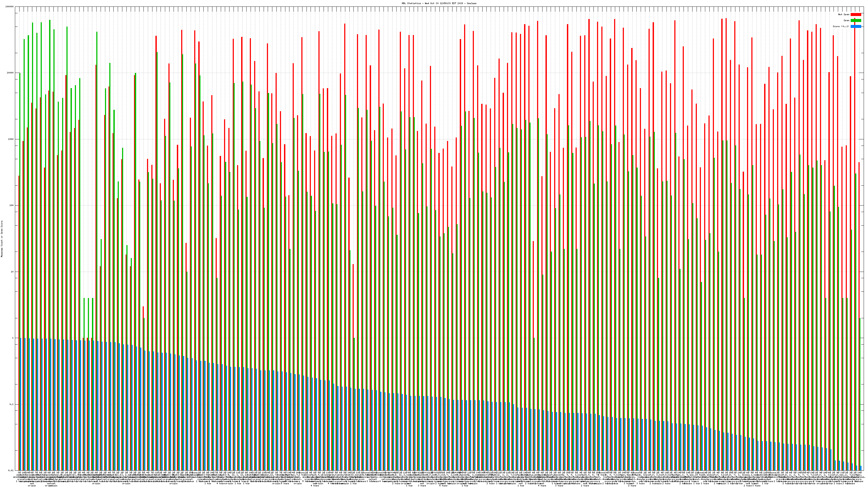Click the 'Useless' word in the title
868x488 pixels.
(471, 3)
